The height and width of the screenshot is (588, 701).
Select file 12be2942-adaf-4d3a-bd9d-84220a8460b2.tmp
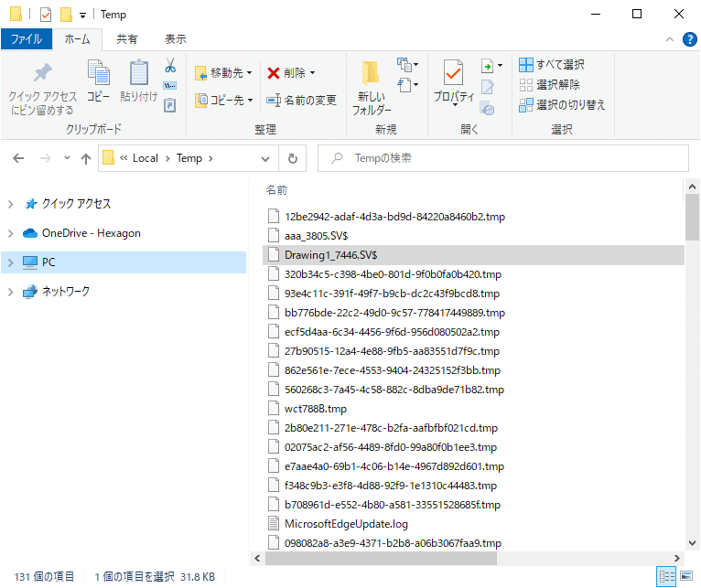tap(394, 216)
